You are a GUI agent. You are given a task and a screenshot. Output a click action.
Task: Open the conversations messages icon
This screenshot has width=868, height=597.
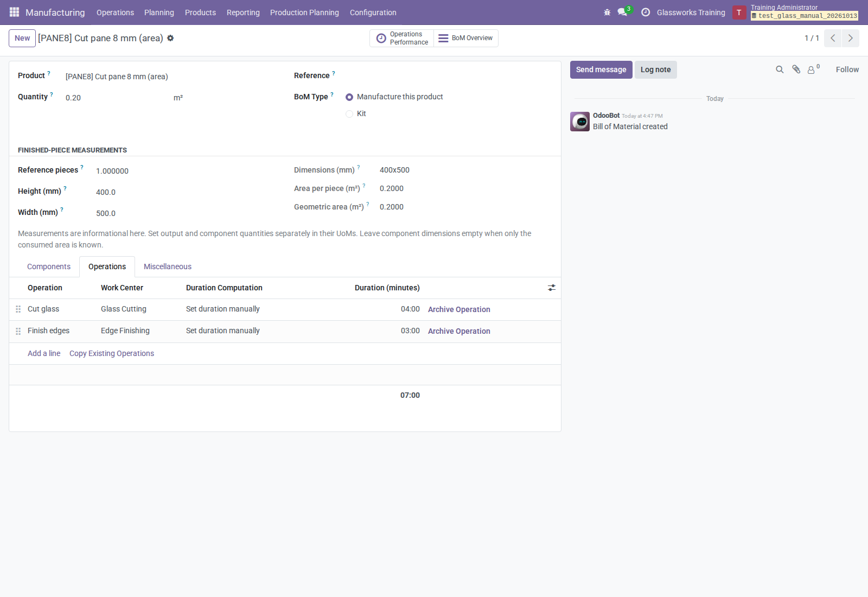pyautogui.click(x=623, y=12)
